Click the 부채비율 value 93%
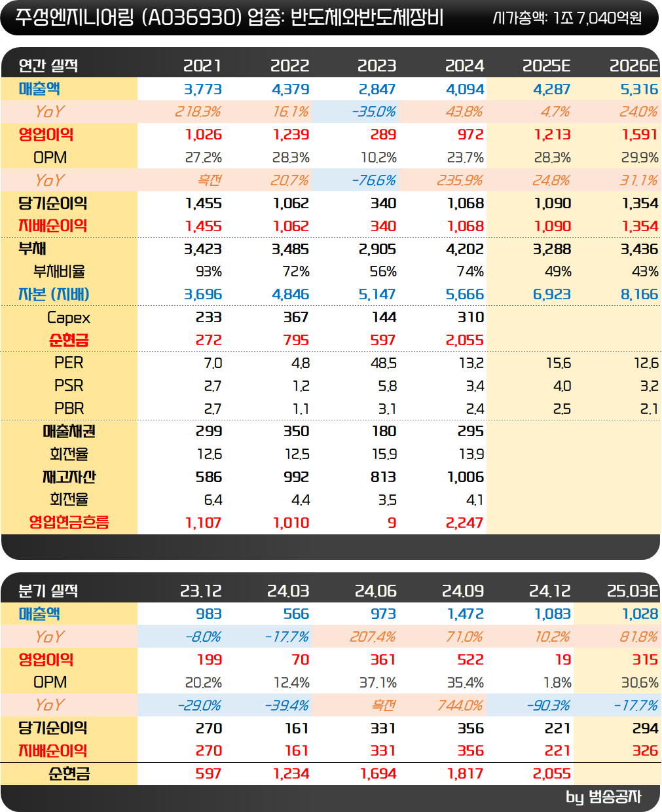This screenshot has width=662, height=812. [x=209, y=272]
